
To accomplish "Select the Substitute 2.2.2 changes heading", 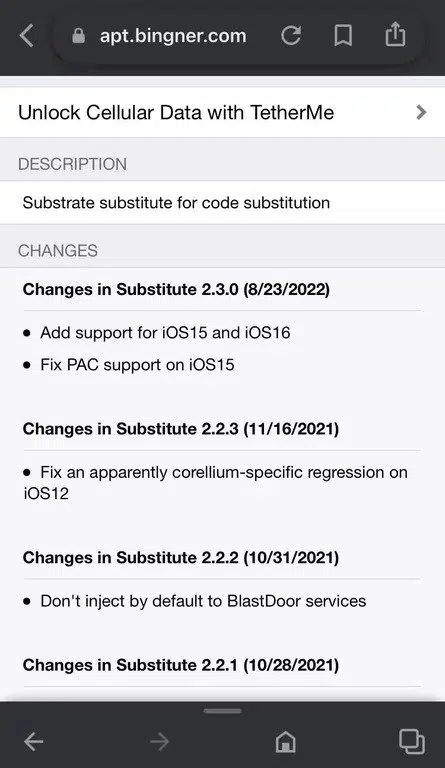I will (181, 558).
